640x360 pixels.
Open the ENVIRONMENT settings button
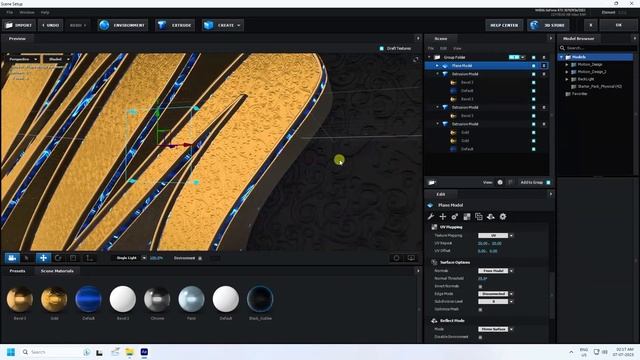pos(122,25)
